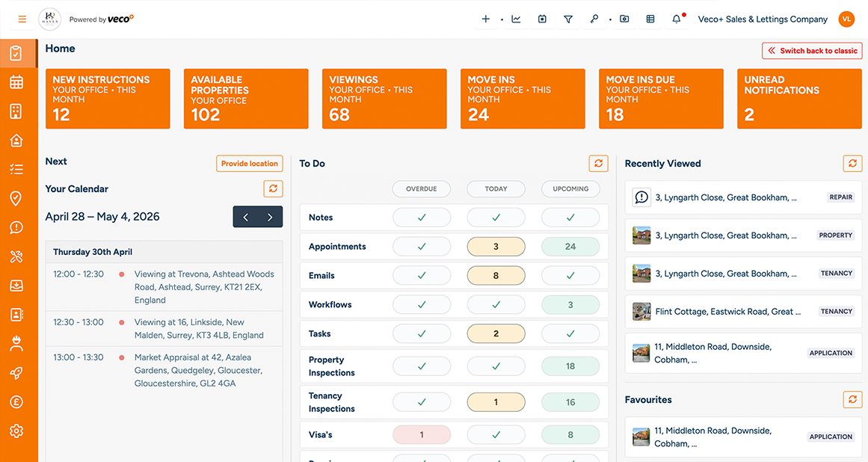Open the Available Properties card showing 102
This screenshot has width=868, height=462.
click(x=246, y=99)
